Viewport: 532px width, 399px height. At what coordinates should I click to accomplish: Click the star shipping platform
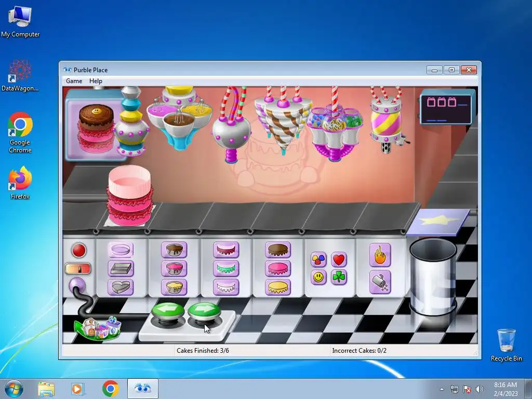tap(438, 222)
